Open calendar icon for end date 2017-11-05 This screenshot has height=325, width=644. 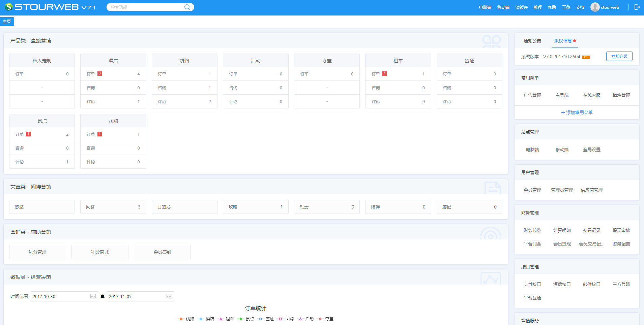coord(169,296)
